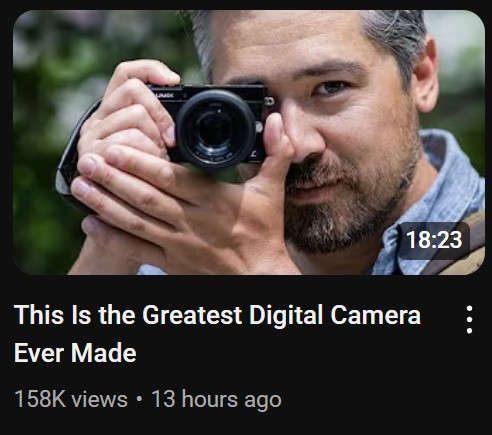Click the dot separator between views and time

pos(139,399)
